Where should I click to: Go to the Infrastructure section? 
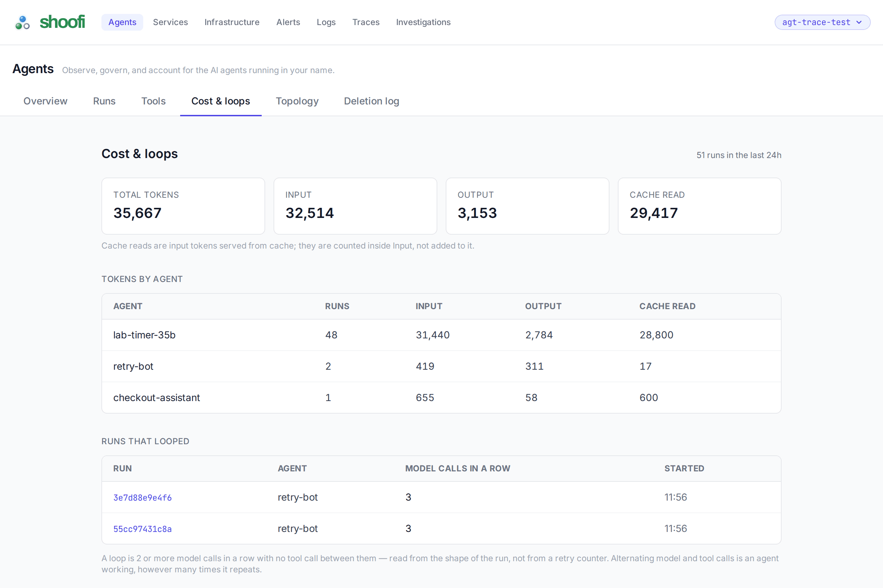tap(232, 22)
